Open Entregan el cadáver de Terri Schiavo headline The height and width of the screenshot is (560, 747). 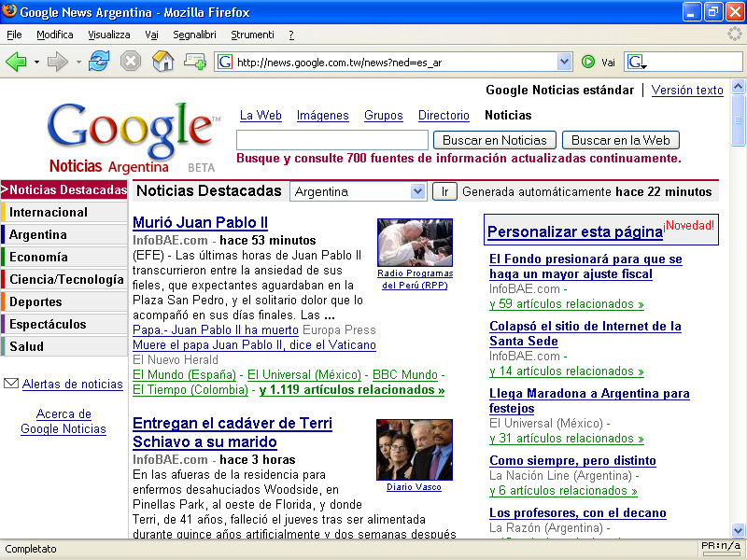pyautogui.click(x=233, y=432)
